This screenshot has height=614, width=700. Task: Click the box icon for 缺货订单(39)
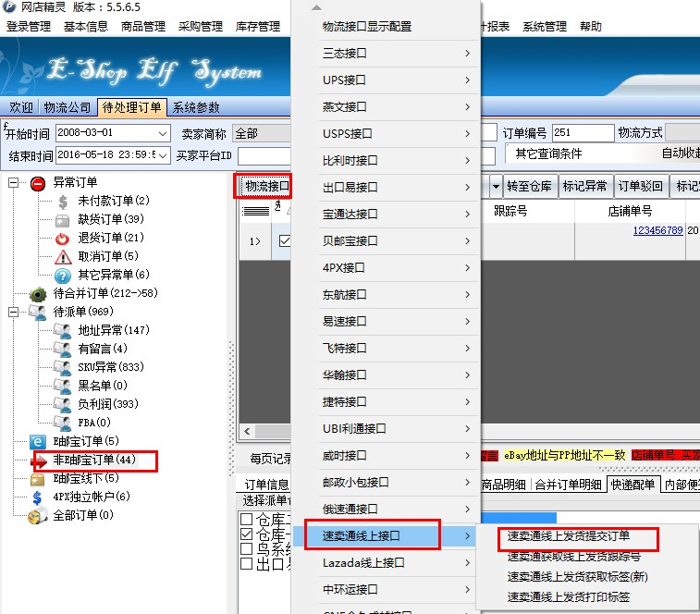click(x=63, y=220)
